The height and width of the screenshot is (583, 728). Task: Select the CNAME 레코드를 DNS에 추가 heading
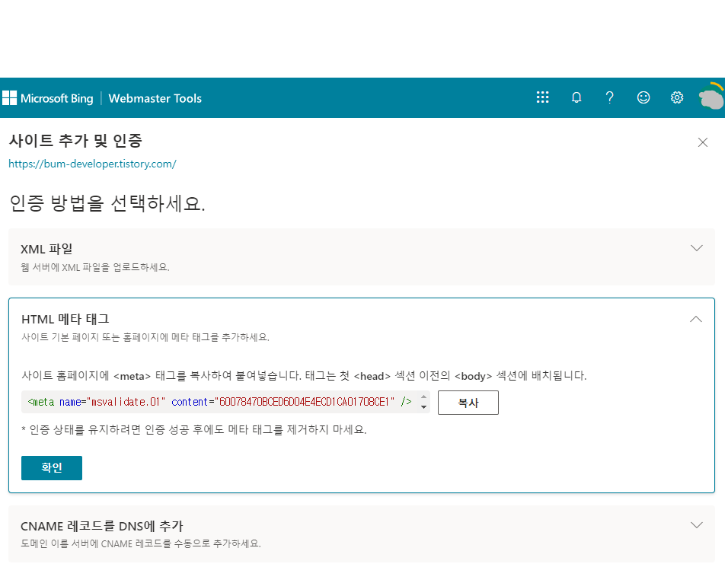pos(102,527)
